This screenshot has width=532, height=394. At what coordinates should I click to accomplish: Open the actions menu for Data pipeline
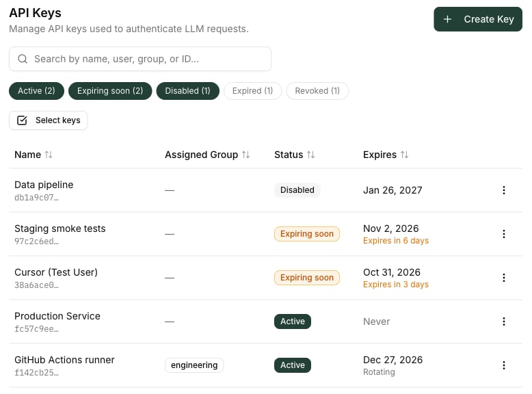pos(504,190)
